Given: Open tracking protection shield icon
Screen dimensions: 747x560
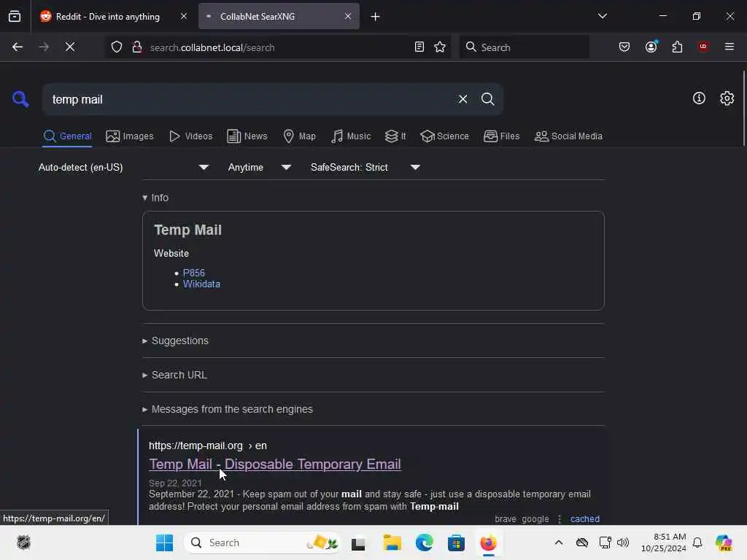Looking at the screenshot, I should 116,47.
